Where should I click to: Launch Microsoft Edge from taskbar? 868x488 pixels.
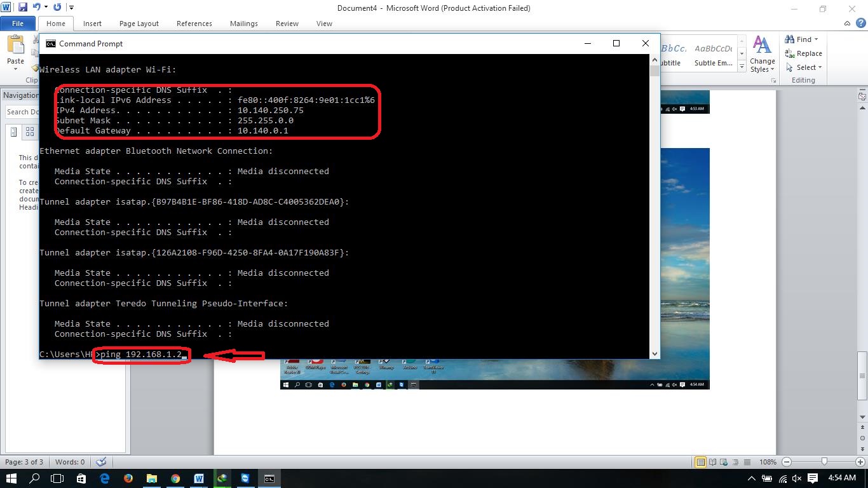tap(105, 478)
